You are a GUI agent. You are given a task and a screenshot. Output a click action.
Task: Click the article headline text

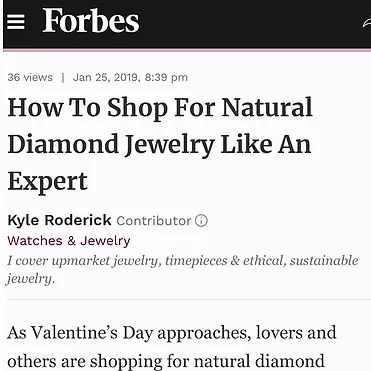click(160, 144)
